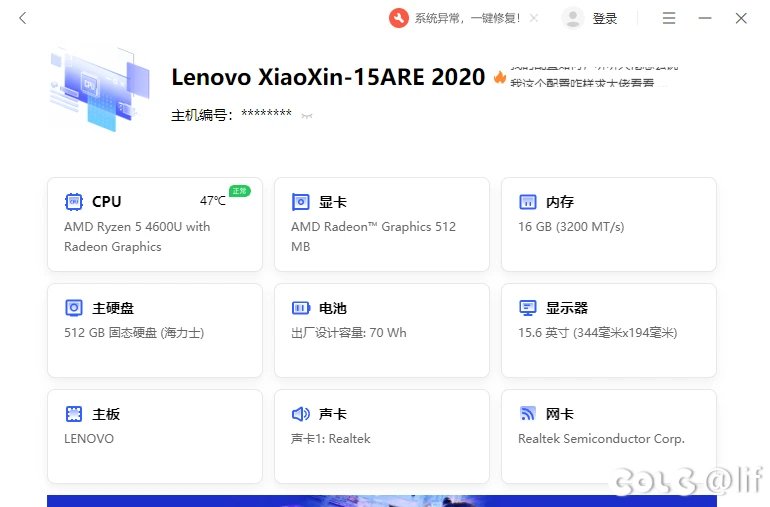Click the 显卡 graphics card icon

click(301, 202)
